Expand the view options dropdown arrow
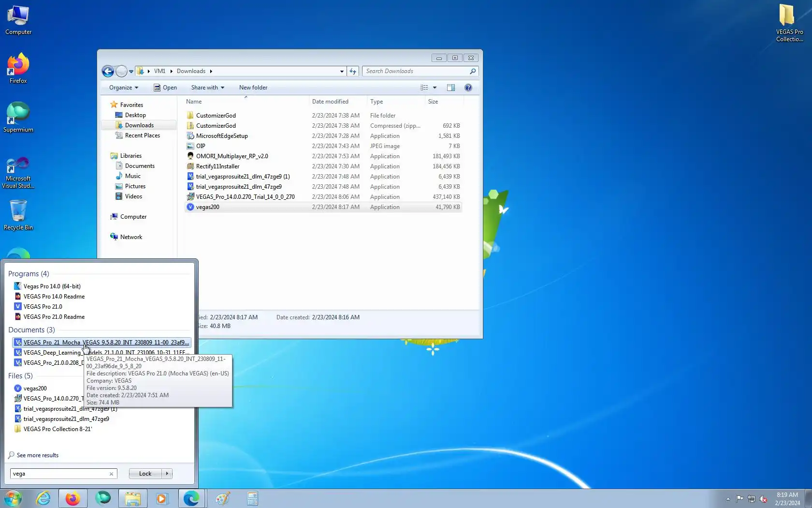The image size is (812, 508). (435, 88)
